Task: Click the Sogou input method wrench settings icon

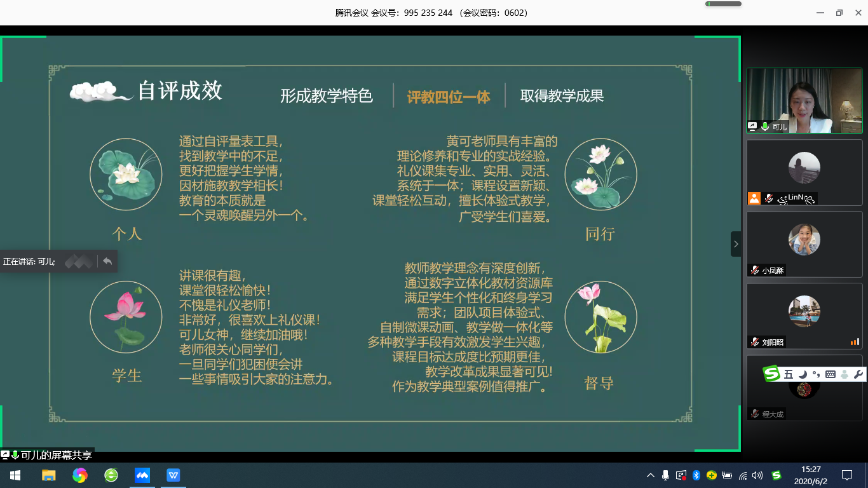Action: click(858, 374)
